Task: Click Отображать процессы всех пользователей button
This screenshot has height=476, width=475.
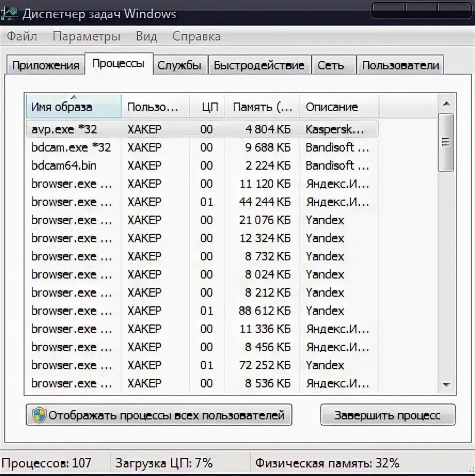Action: (x=159, y=415)
